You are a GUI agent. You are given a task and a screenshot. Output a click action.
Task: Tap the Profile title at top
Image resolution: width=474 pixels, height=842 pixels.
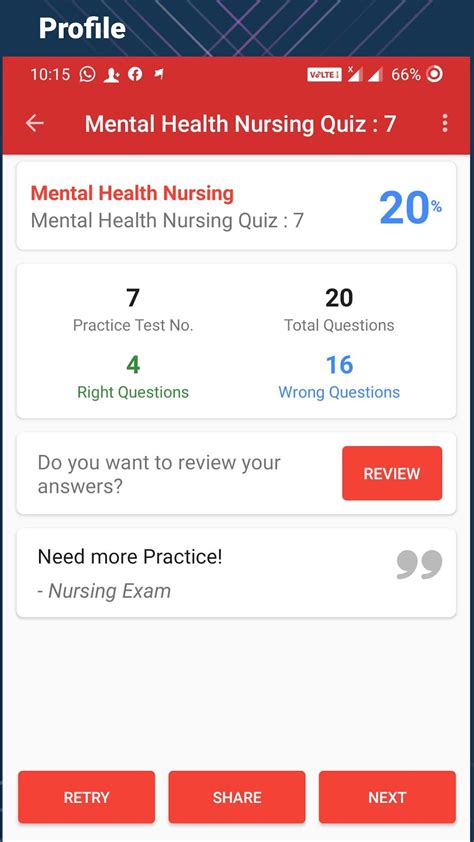(x=82, y=28)
